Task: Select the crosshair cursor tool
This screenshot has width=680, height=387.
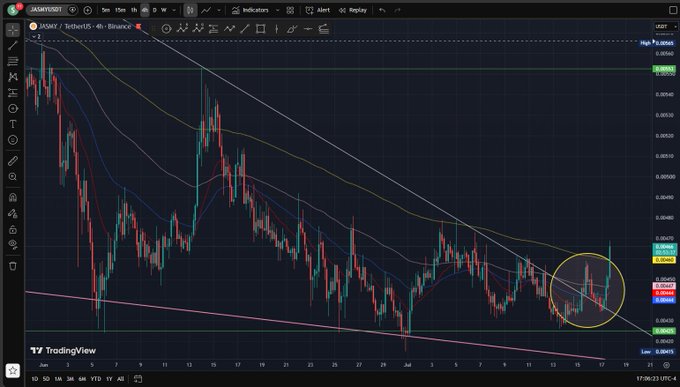Action: [13, 30]
